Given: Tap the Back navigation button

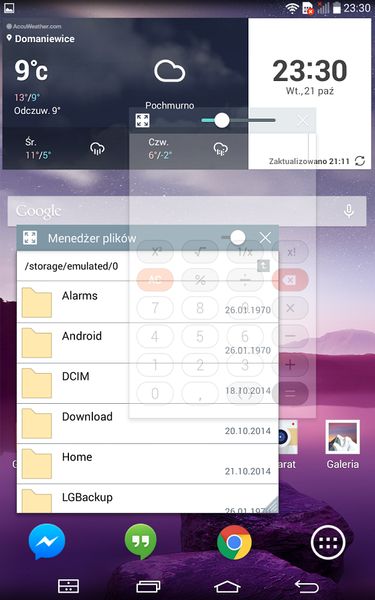Looking at the screenshot, I should click(307, 586).
